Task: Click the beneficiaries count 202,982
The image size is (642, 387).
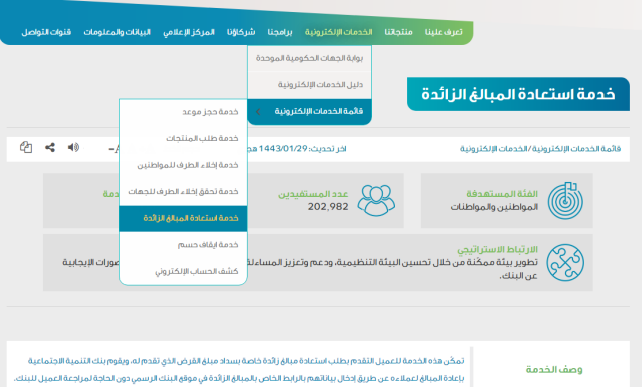Action: 328,207
